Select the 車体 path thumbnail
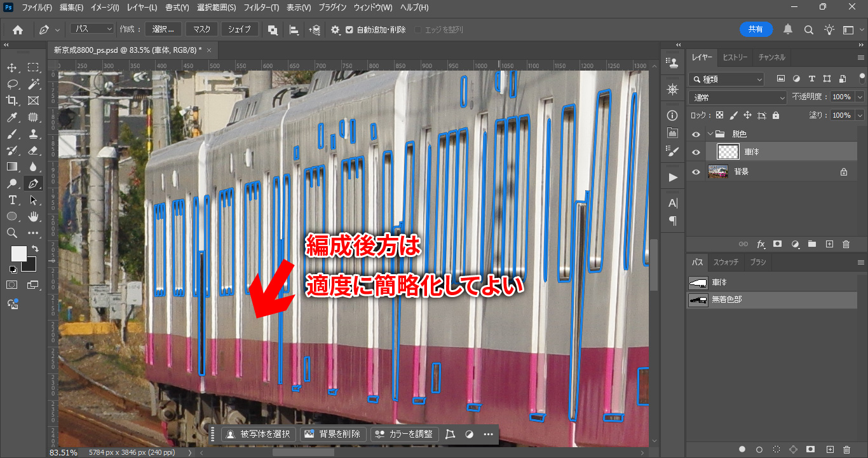Screen dimensions: 868x458 click(x=698, y=282)
